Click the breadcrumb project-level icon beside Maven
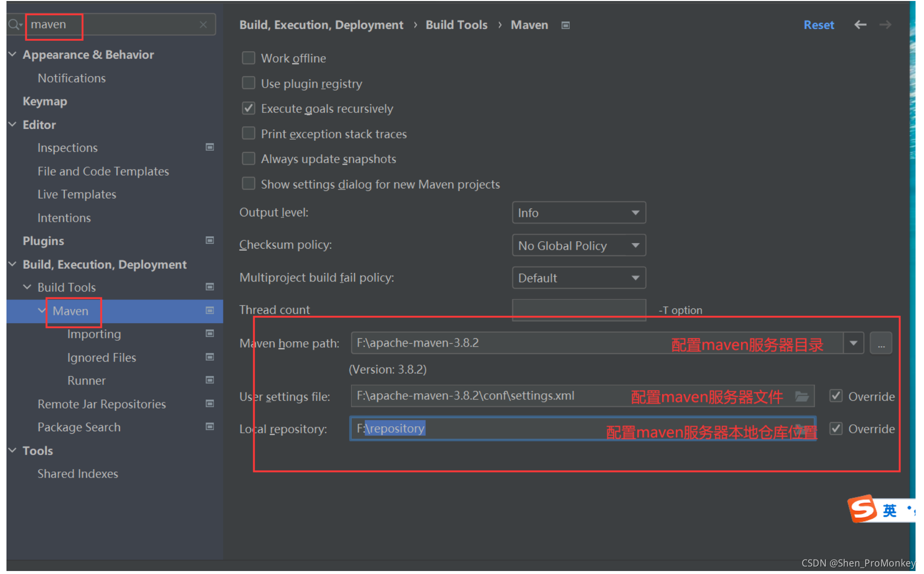 pyautogui.click(x=565, y=25)
